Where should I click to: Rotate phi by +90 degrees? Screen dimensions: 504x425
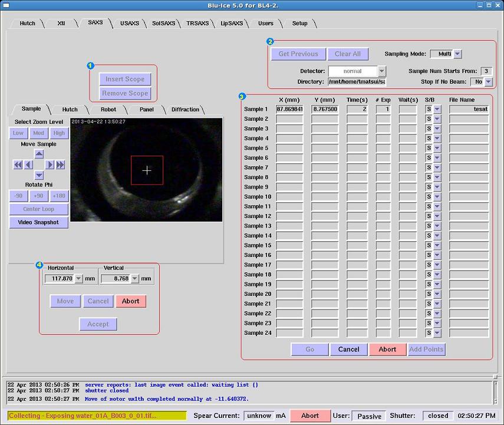click(39, 196)
